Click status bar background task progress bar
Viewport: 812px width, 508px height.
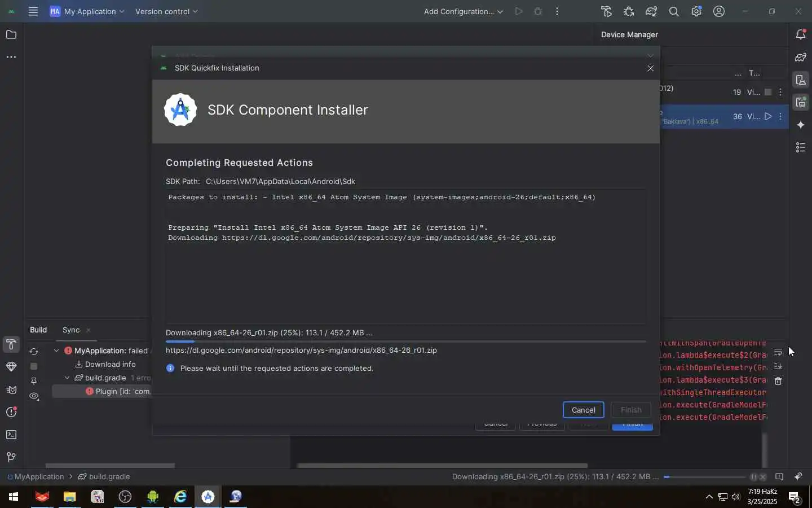[704, 477]
